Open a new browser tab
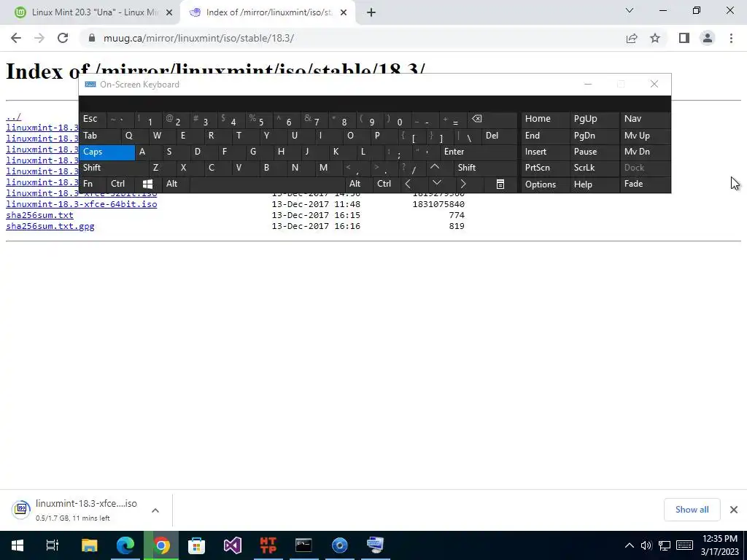Image resolution: width=747 pixels, height=560 pixels. click(371, 13)
